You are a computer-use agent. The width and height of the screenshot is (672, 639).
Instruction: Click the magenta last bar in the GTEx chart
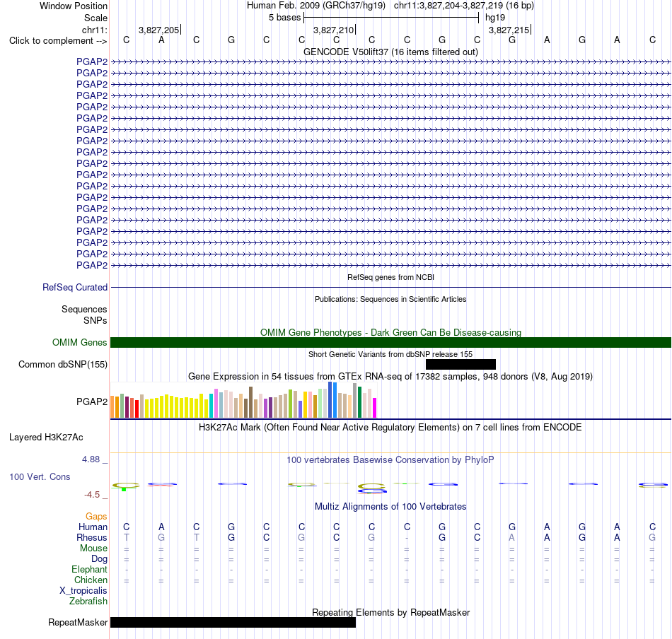click(x=375, y=408)
